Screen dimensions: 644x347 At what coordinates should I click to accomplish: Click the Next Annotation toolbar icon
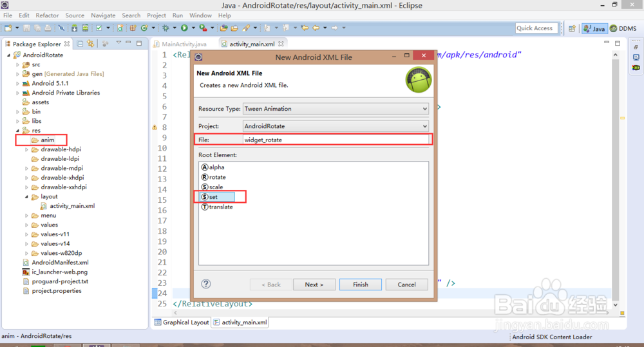267,28
